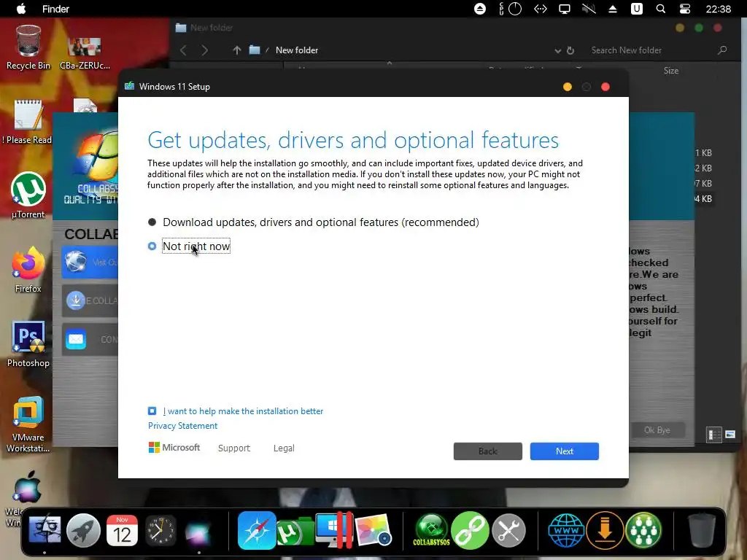747x560 pixels.
Task: Open Safari compass in the dock
Action: [257, 530]
